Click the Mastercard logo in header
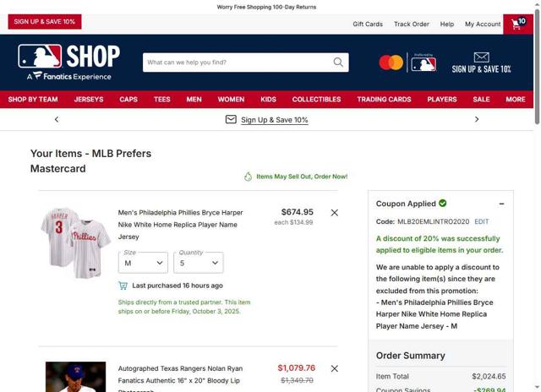Image resolution: width=541 pixels, height=392 pixels. (391, 63)
